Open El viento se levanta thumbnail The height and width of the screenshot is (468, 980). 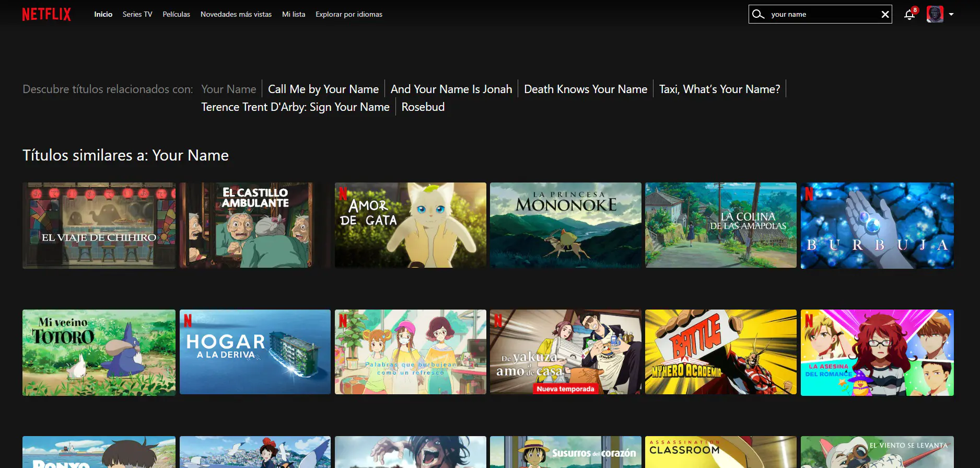coord(877,452)
